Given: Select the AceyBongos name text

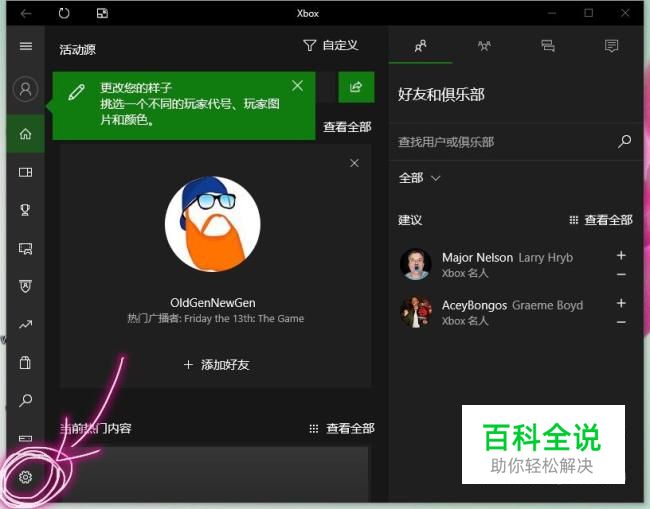Looking at the screenshot, I should [x=474, y=305].
